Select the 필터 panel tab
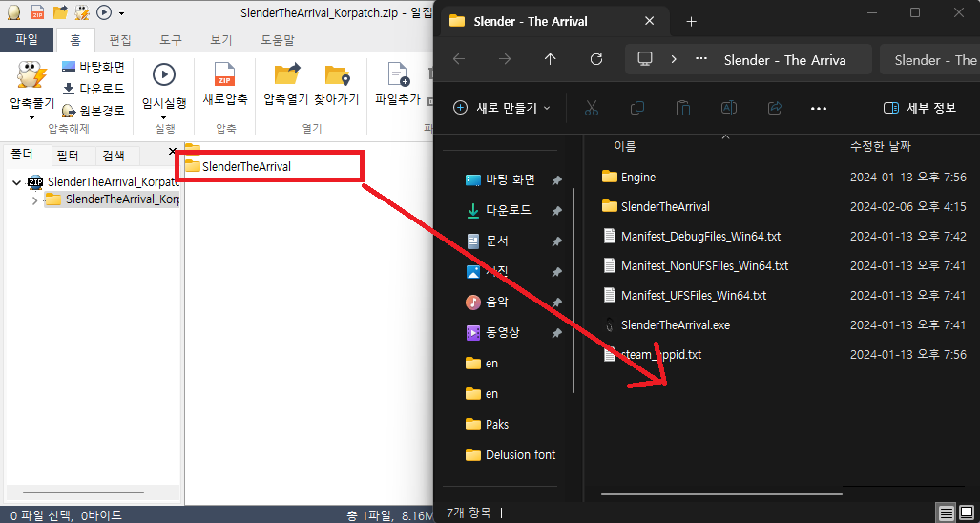Image resolution: width=980 pixels, height=523 pixels. [x=67, y=157]
